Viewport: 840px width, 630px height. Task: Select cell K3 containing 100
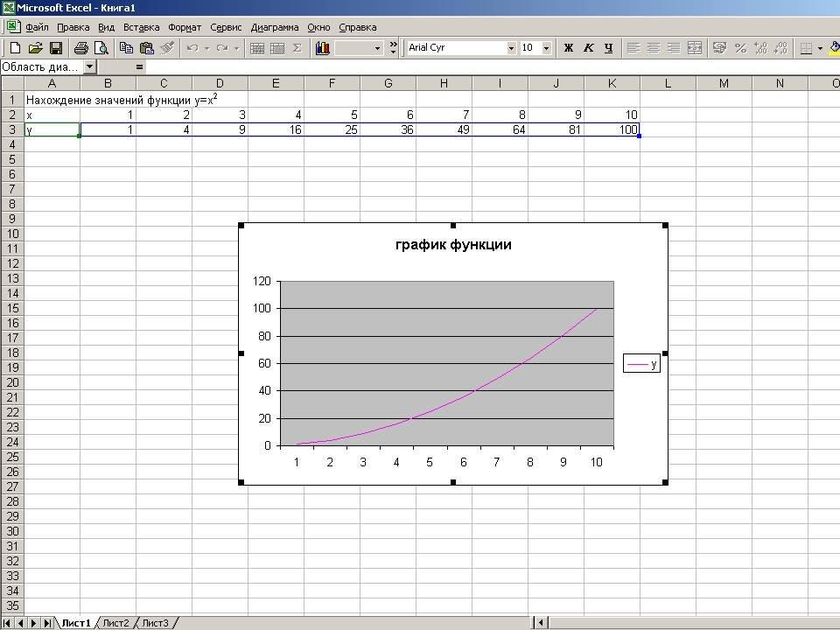click(612, 129)
